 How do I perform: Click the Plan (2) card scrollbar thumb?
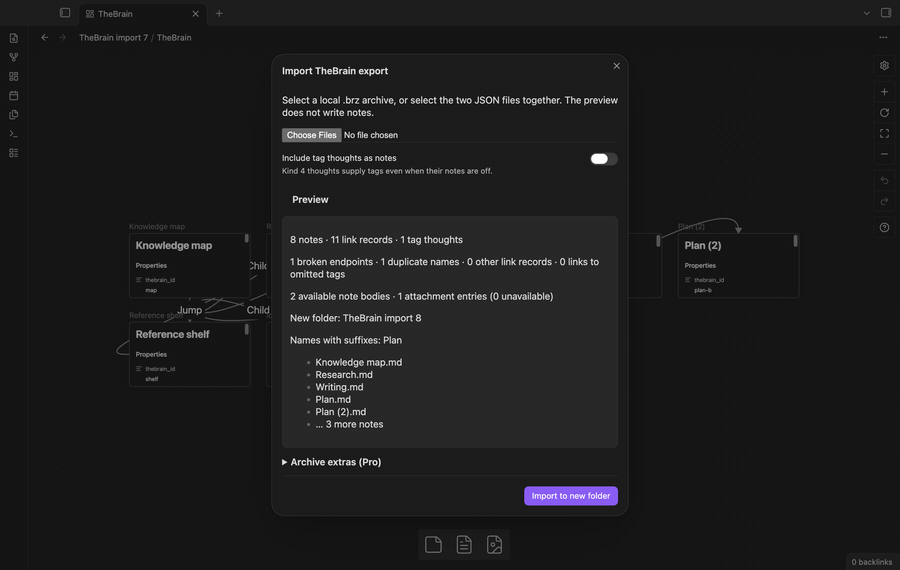click(x=796, y=241)
